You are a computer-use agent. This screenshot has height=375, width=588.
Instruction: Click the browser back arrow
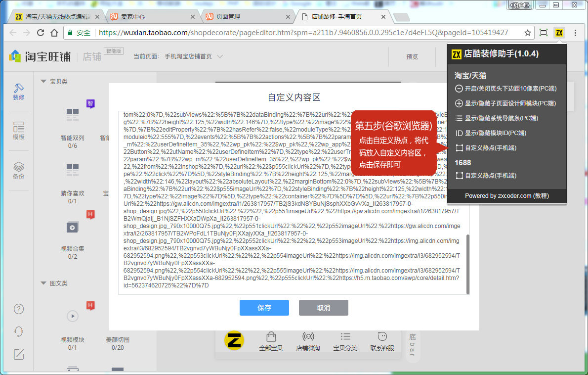(13, 33)
